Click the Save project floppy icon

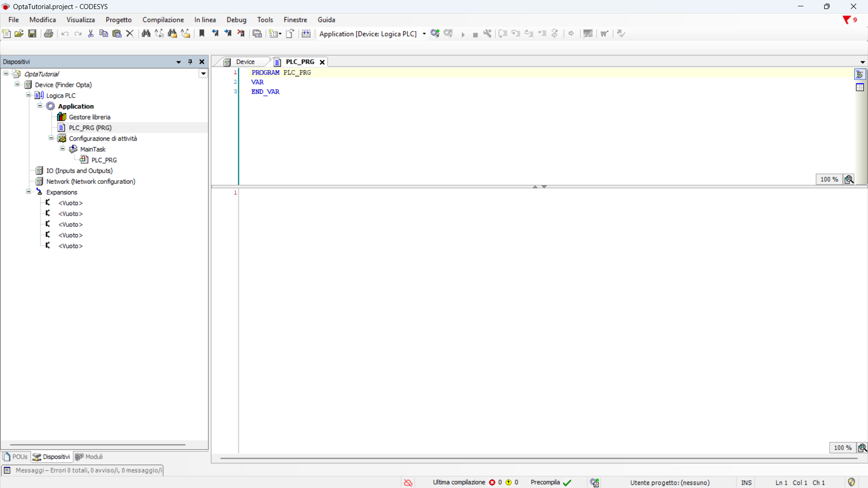pos(32,33)
